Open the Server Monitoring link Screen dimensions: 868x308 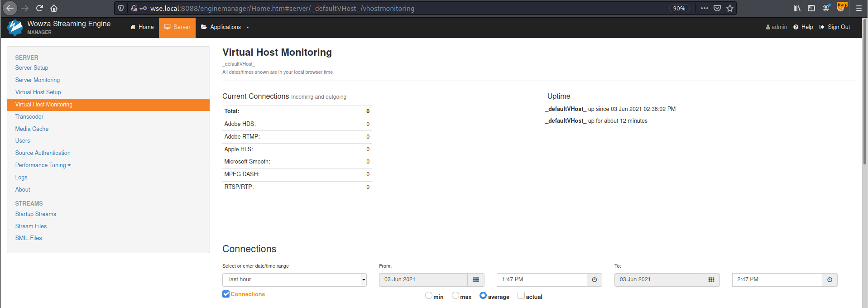tap(38, 80)
